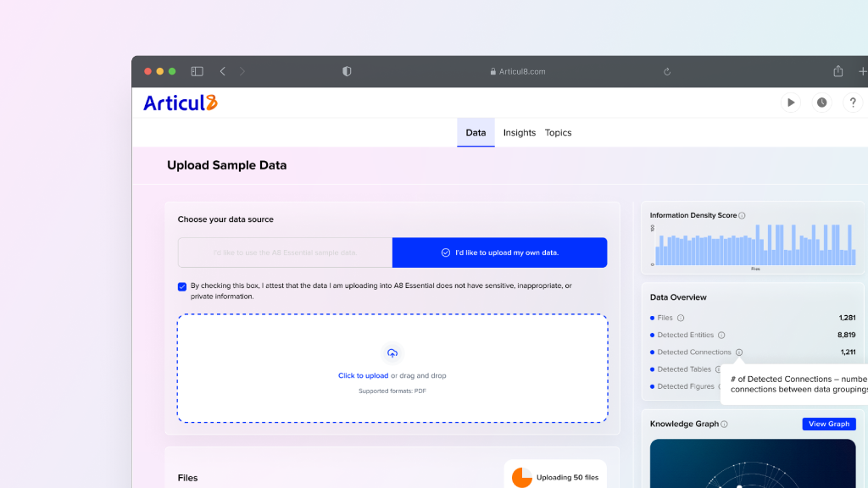This screenshot has width=868, height=488.
Task: Click the View Graph button
Action: click(x=829, y=424)
